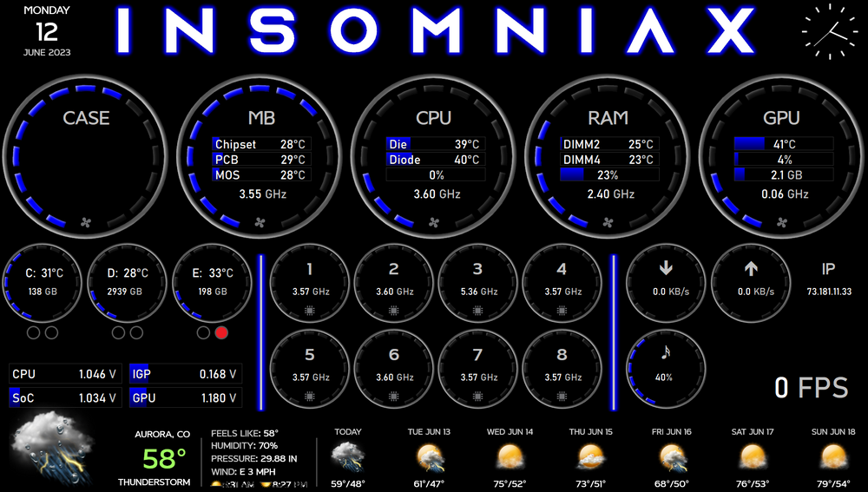The width and height of the screenshot is (868, 492).
Task: Open the analog clock in top corner
Action: click(828, 32)
